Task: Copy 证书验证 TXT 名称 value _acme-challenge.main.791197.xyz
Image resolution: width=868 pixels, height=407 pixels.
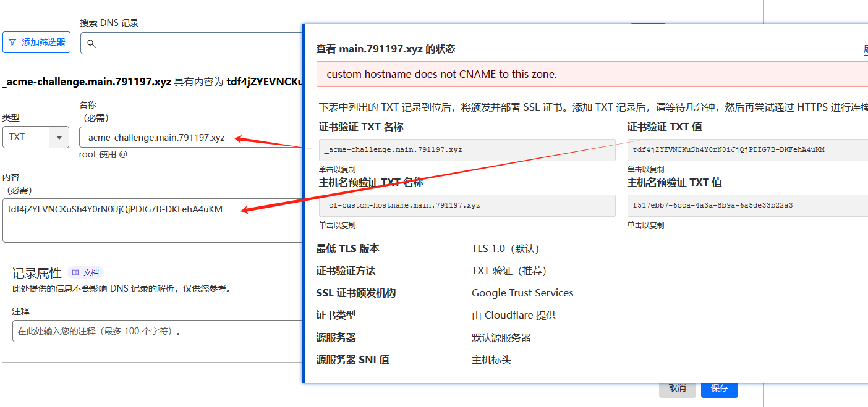Action: click(x=467, y=149)
